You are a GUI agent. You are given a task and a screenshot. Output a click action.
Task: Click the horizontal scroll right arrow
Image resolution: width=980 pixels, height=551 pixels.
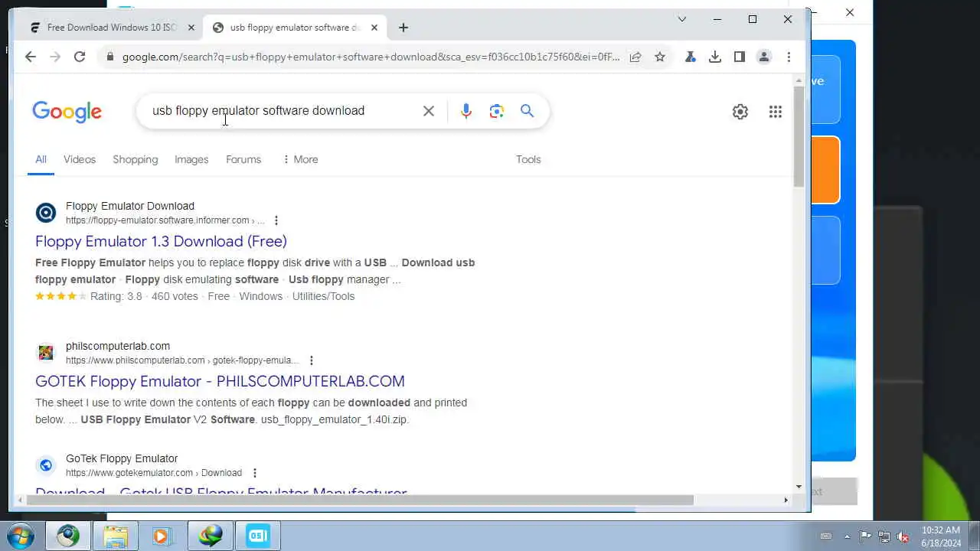pos(786,500)
